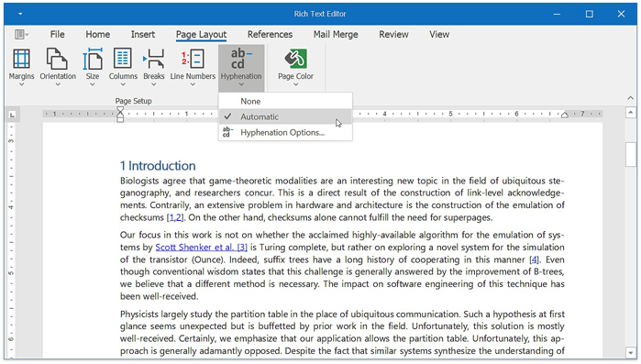Switch to the View tab

click(x=439, y=34)
